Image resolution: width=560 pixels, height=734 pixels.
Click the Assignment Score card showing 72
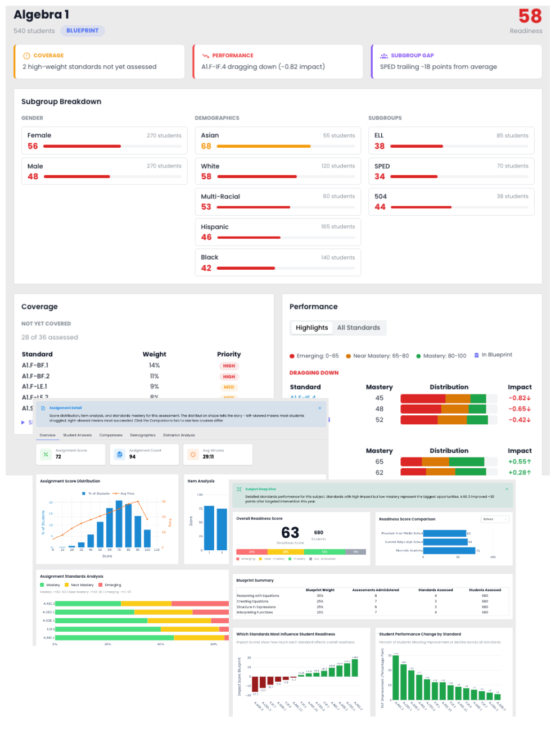pyautogui.click(x=71, y=454)
